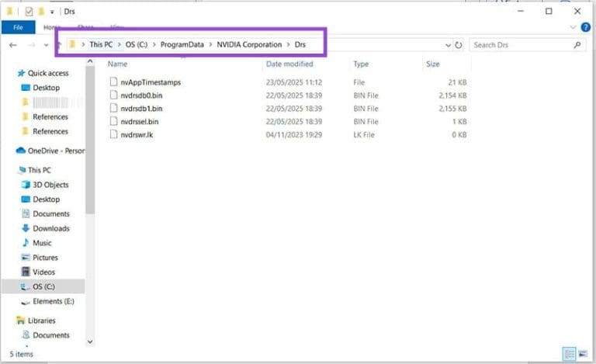
Task: Open 3D Objects via its sidebar icon
Action: click(26, 185)
